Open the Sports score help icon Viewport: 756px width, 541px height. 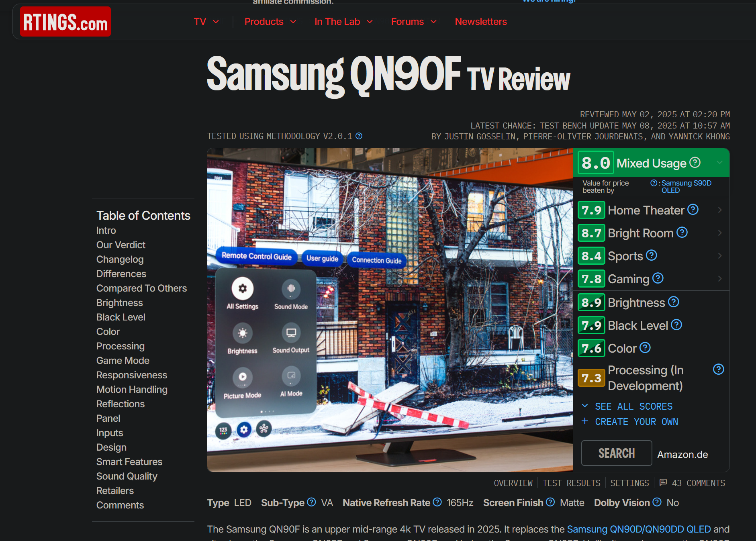(x=652, y=255)
